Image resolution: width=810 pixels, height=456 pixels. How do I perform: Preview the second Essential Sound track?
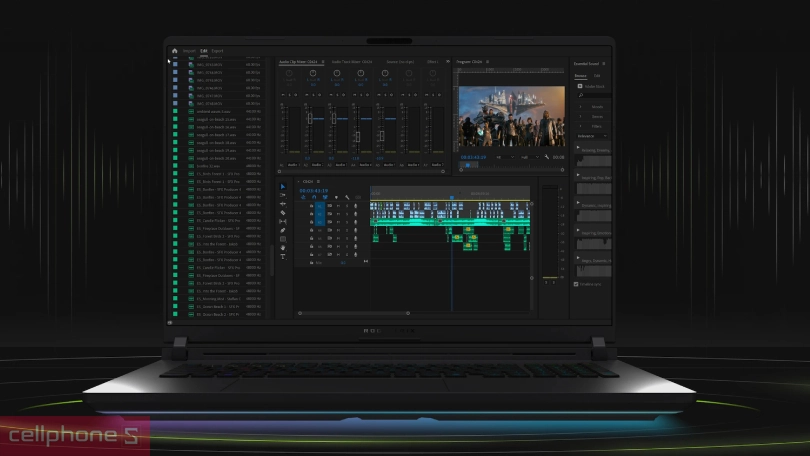pyautogui.click(x=578, y=175)
